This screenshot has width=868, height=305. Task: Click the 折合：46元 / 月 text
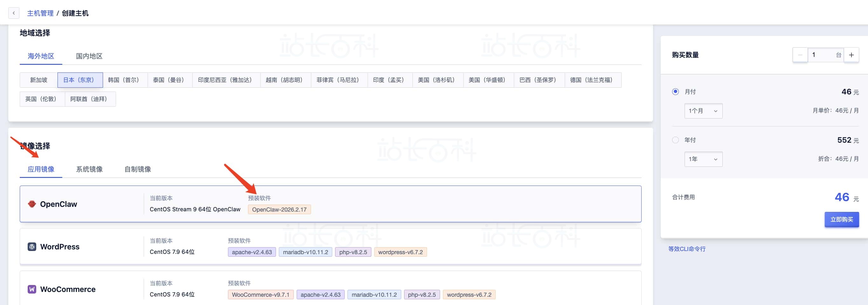[x=838, y=159]
